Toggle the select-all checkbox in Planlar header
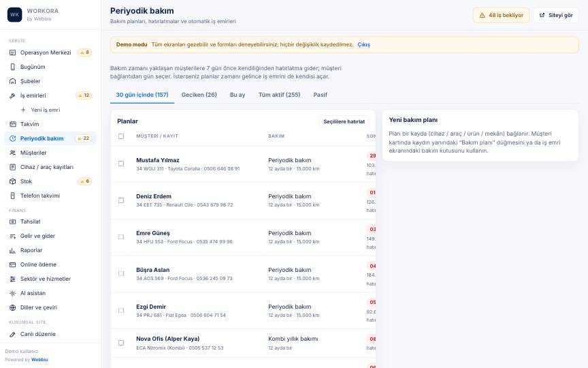 (121, 136)
